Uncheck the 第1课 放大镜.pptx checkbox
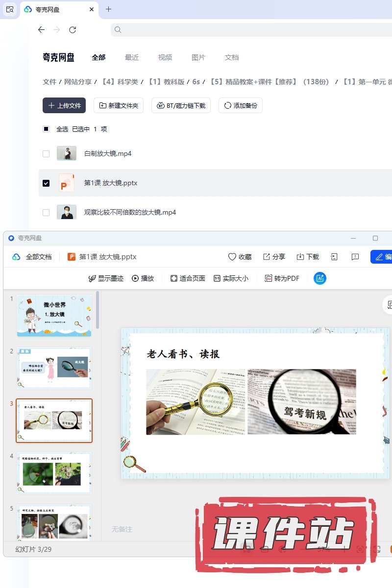Viewport: 392px width, 588px height. click(x=46, y=183)
